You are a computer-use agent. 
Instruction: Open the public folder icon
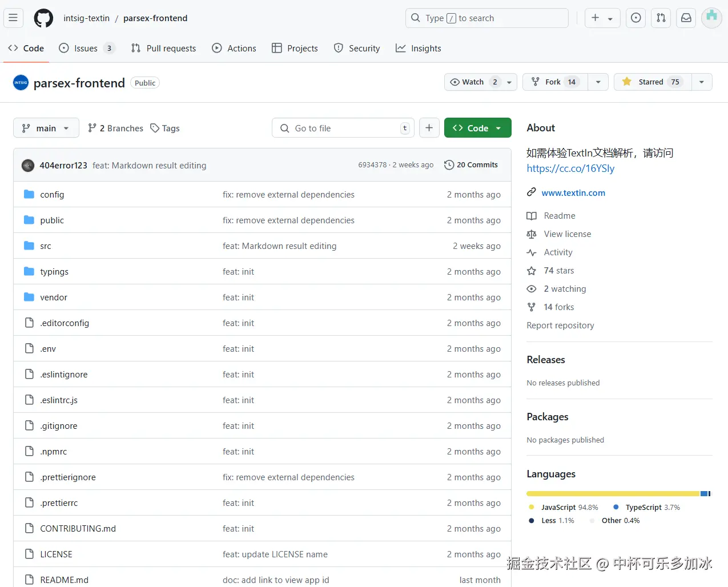pos(29,220)
